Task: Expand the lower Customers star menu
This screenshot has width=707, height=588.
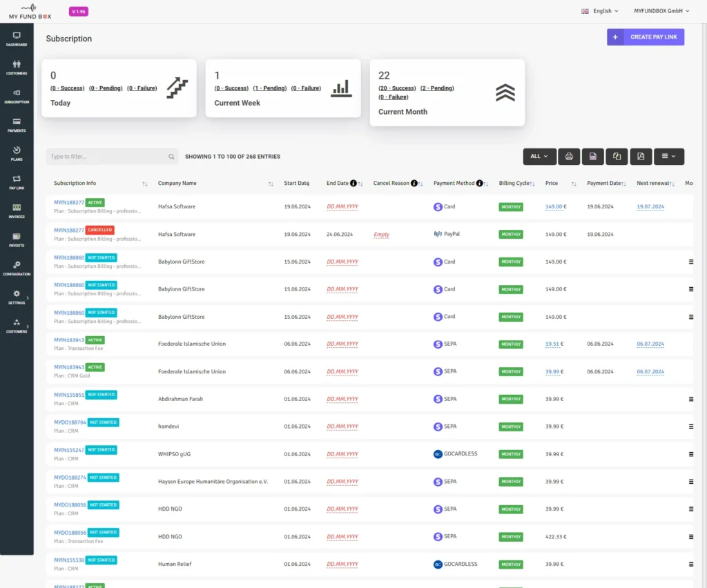Action: click(x=17, y=326)
